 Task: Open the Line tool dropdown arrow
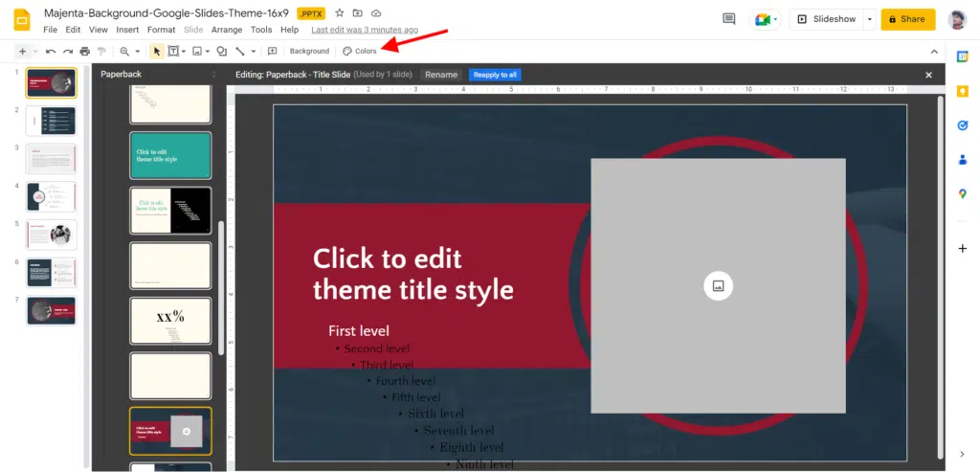pos(254,51)
